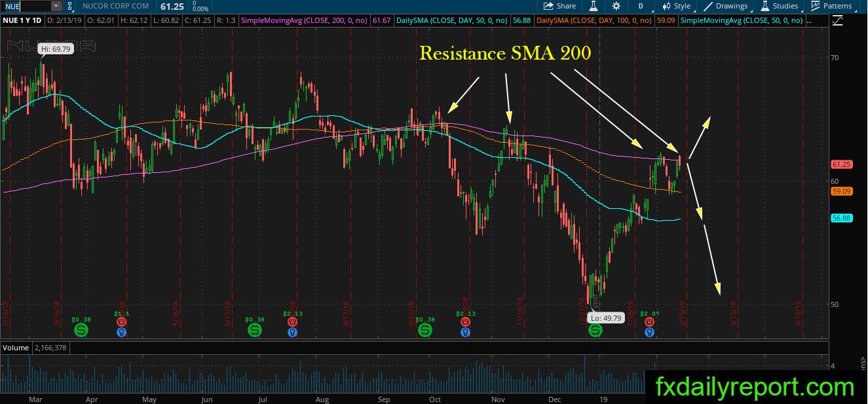Image resolution: width=868 pixels, height=404 pixels.
Task: Select the 'DailySMA (CLOSE, DAY, 50, 0, no)' label
Action: pos(452,21)
